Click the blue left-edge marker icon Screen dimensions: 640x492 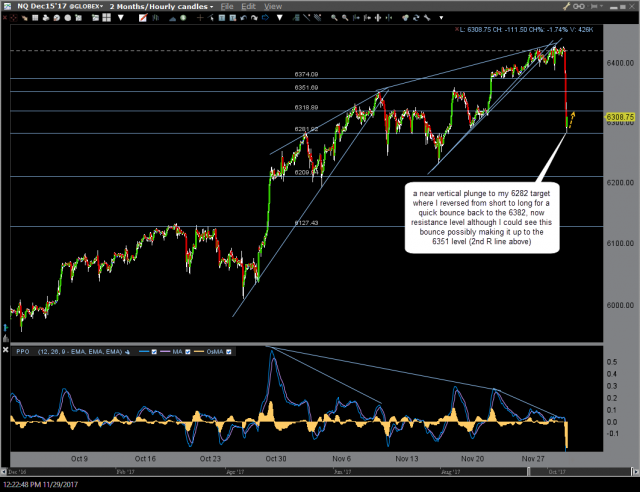coord(5,328)
